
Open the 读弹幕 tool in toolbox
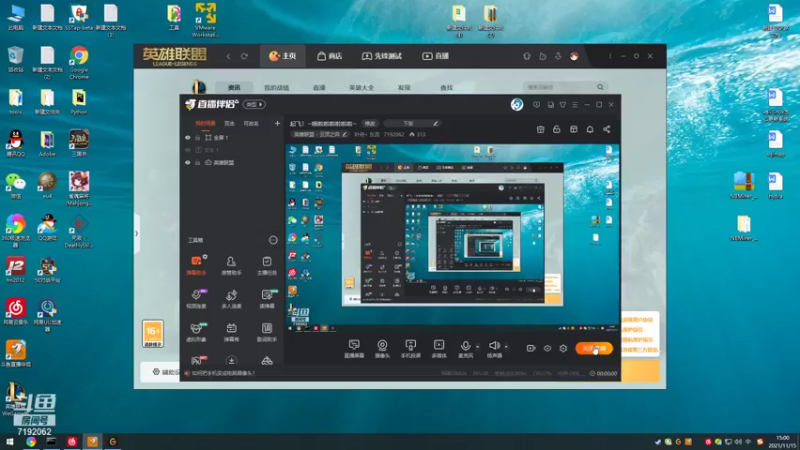(267, 299)
